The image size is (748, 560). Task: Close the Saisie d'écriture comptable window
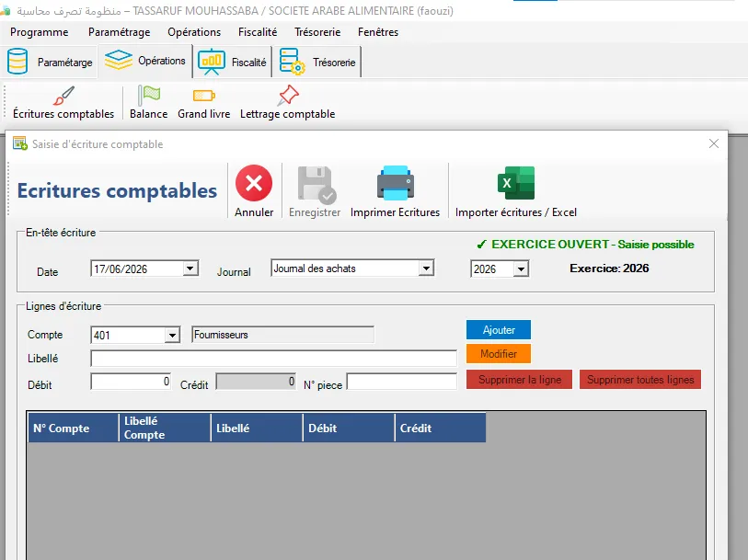click(x=714, y=143)
